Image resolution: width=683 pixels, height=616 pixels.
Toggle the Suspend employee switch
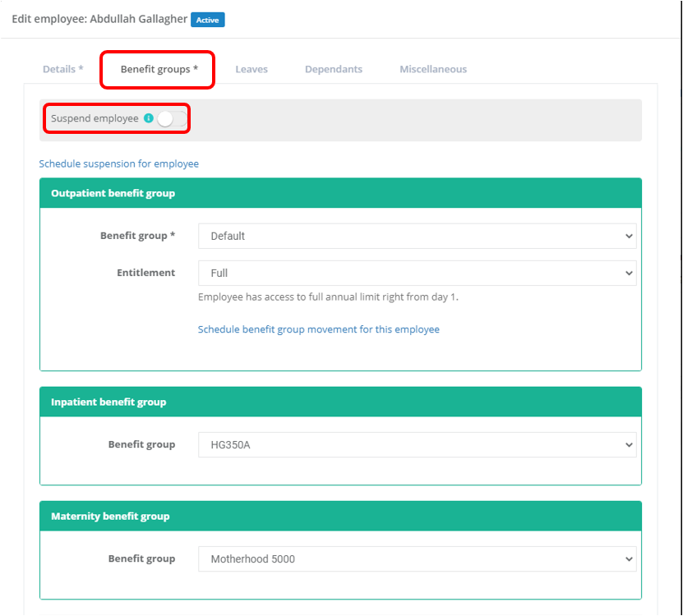171,119
